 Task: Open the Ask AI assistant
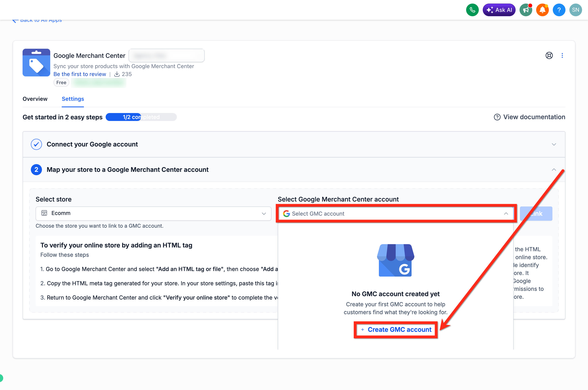point(499,10)
